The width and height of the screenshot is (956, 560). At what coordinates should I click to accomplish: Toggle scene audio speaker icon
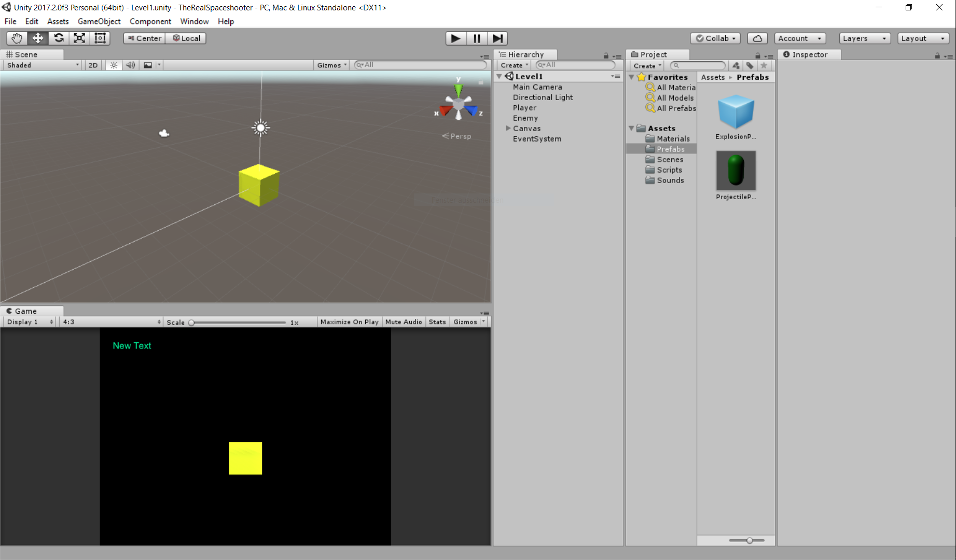pos(130,65)
